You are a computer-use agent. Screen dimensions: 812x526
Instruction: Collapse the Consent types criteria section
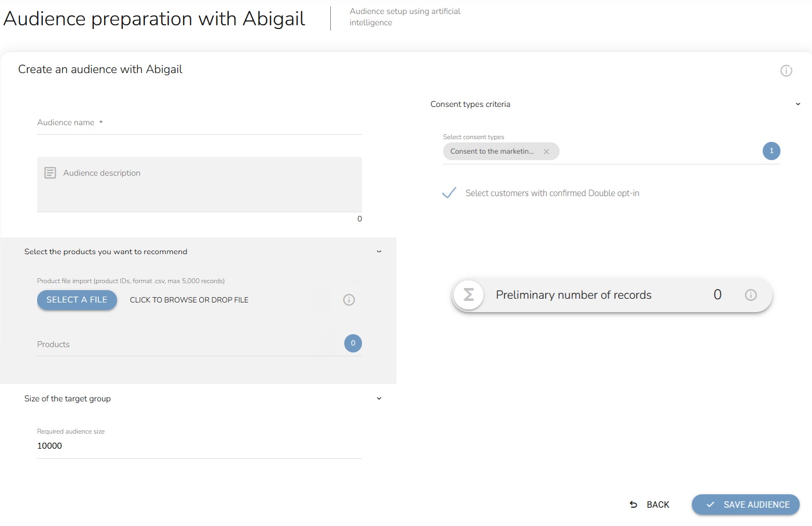coord(798,104)
